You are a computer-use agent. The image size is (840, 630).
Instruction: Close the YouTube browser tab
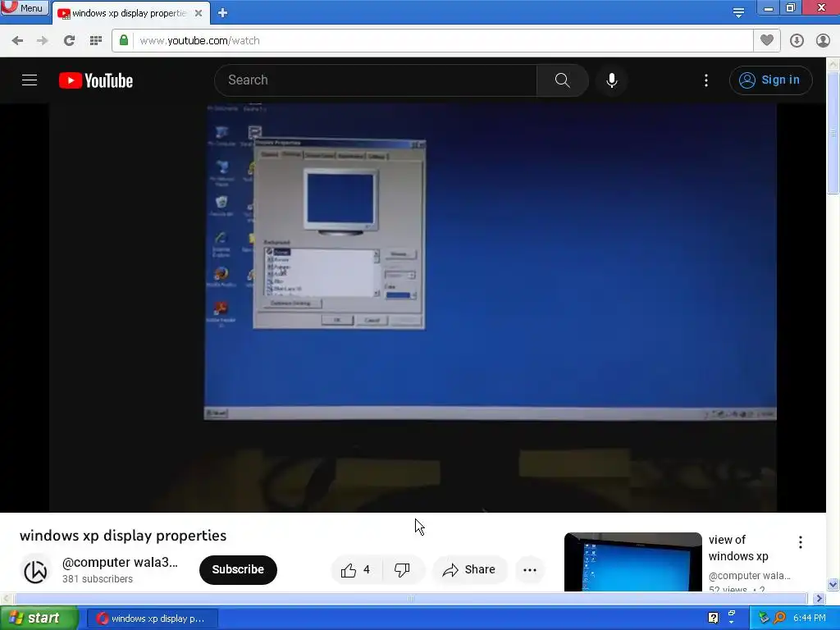pyautogui.click(x=199, y=13)
